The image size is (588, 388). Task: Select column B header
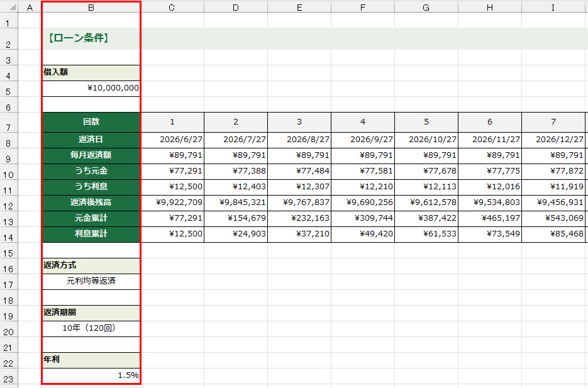coord(91,7)
